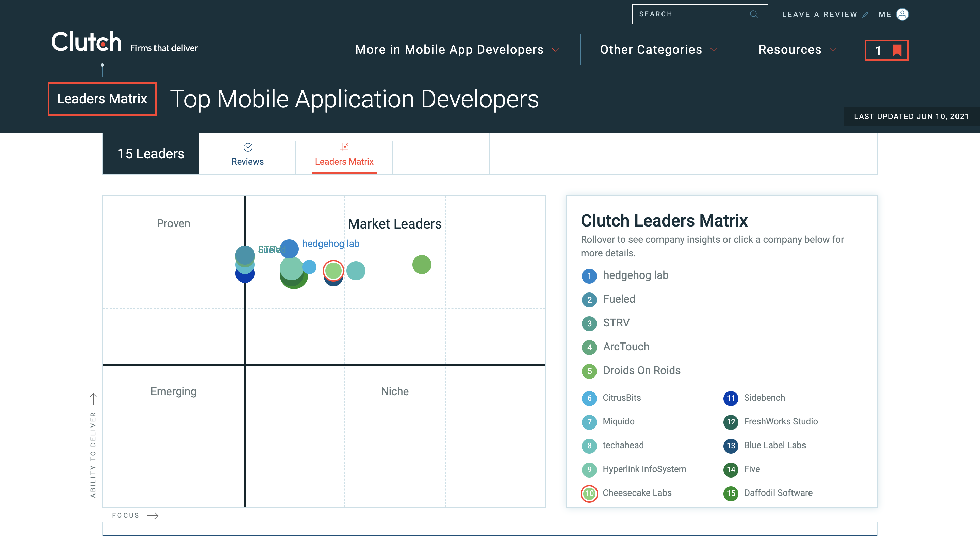Click the Market Leaders quadrant label
Viewport: 980px width, 536px height.
394,224
